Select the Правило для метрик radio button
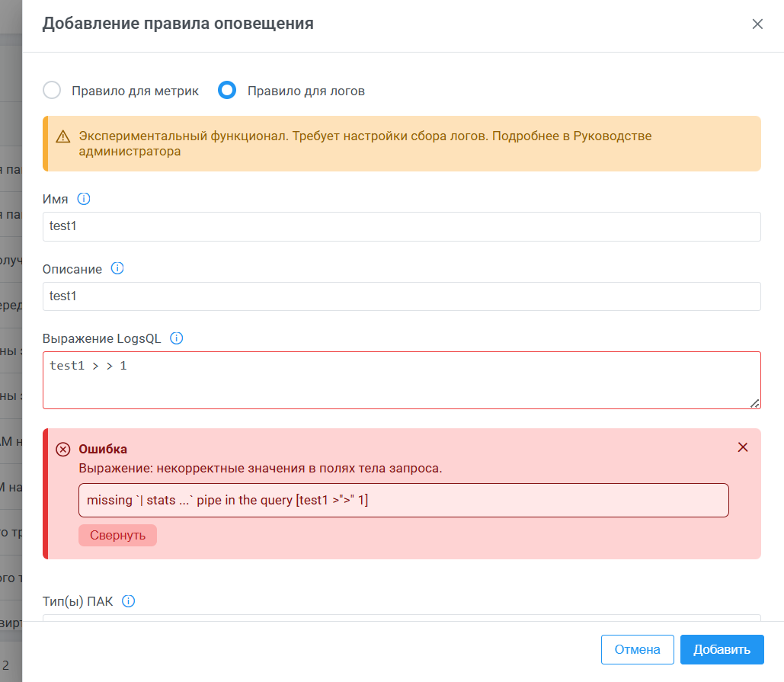 (x=52, y=91)
